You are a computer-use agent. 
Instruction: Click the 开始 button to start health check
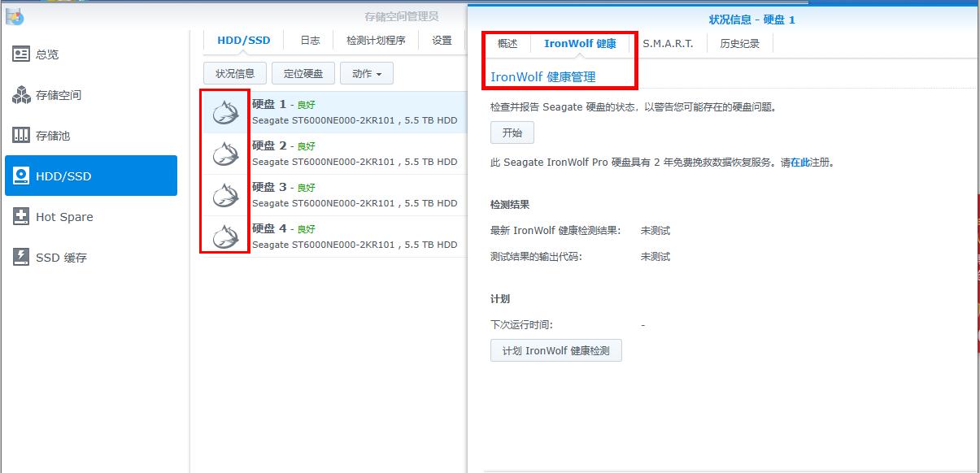coord(512,132)
